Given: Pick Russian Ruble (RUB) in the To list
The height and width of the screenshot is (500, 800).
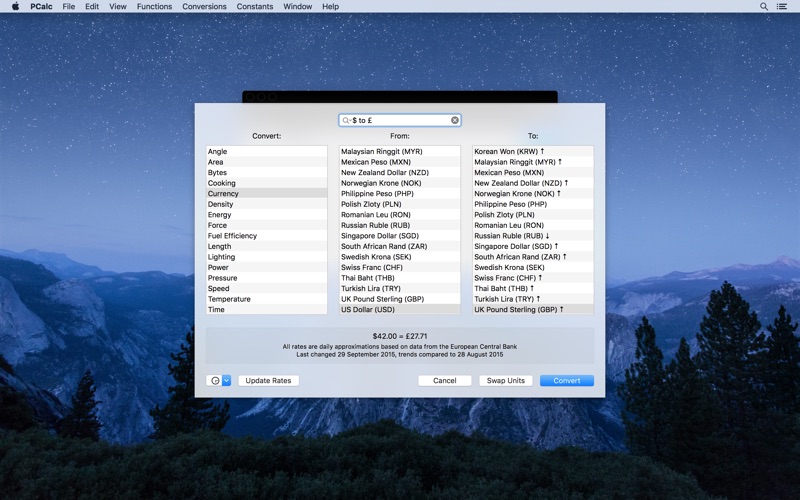Looking at the screenshot, I should tap(512, 236).
